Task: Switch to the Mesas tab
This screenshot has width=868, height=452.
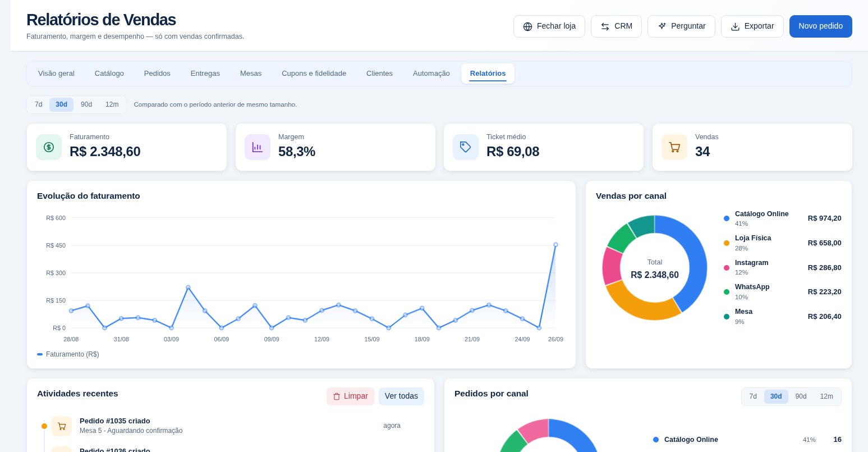Action: tap(251, 74)
